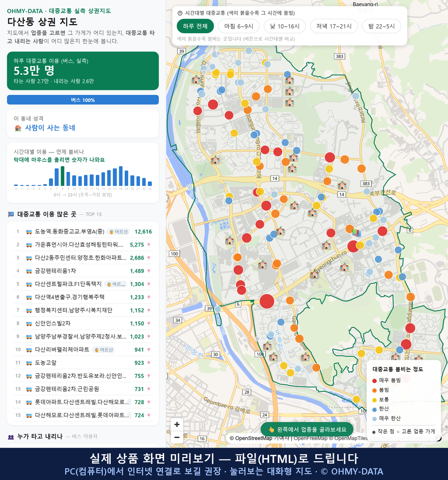
Task: Click the station name 도농고앞
Action: click(x=46, y=363)
